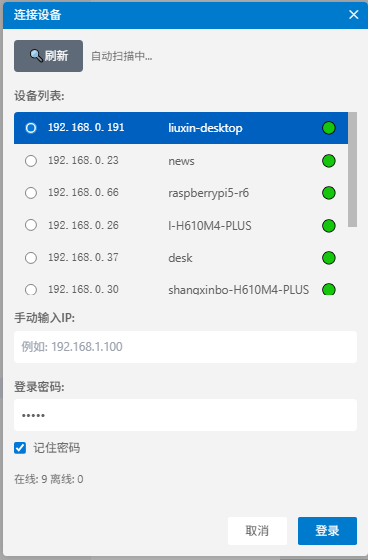Click IP address 192.168.0.191
368x560 pixels.
pyautogui.click(x=86, y=128)
